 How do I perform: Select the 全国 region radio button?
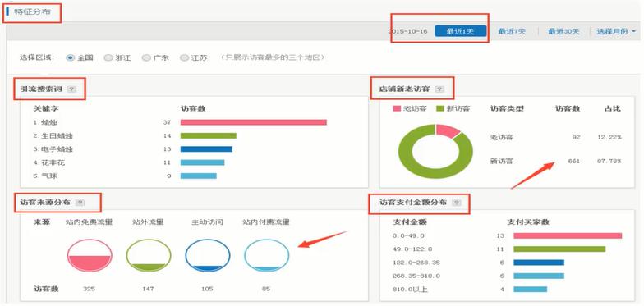tap(71, 57)
